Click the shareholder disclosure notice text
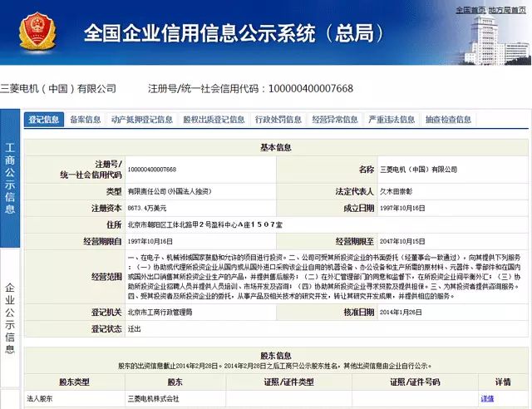Viewport: 532px width, 409px height. 275,366
